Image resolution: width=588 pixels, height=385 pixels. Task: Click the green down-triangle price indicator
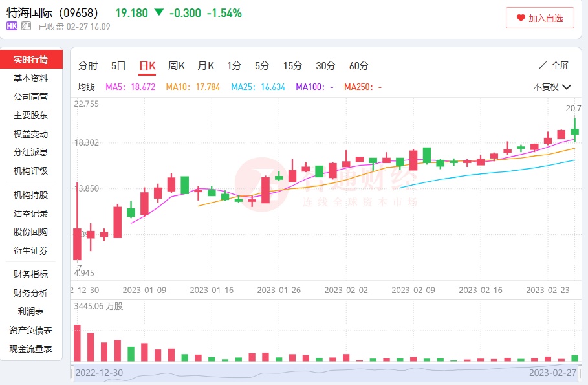(x=159, y=12)
